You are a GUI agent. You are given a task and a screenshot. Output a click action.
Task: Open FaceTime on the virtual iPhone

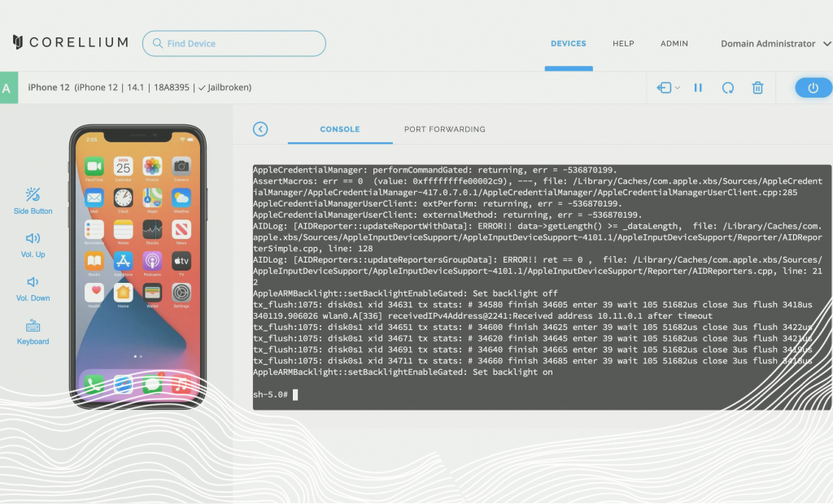point(94,167)
